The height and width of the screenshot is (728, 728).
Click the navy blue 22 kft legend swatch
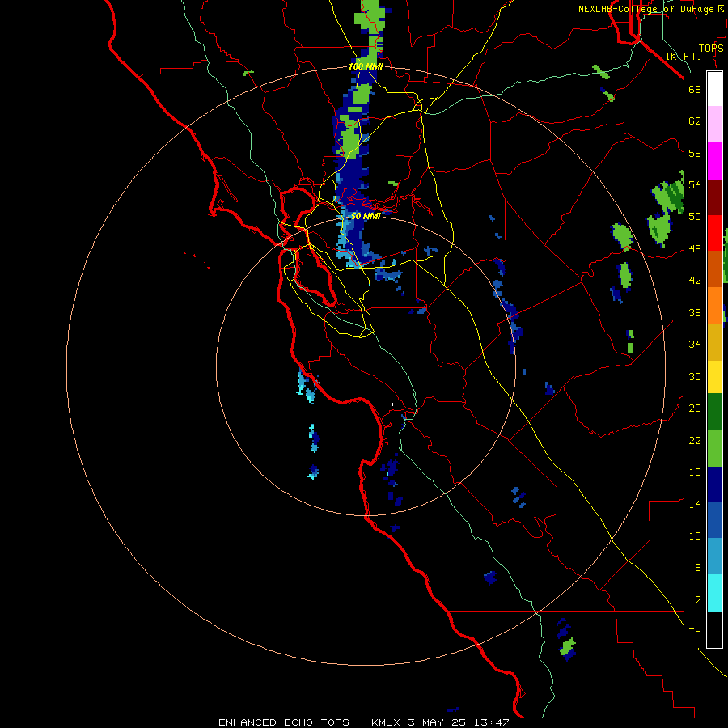point(714,485)
